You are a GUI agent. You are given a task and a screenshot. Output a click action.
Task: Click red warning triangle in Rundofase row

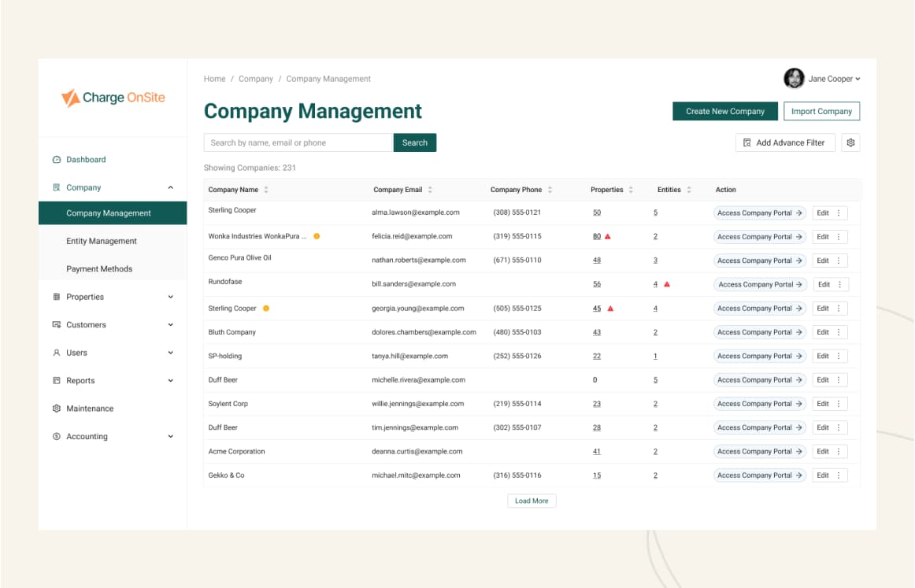[x=667, y=284]
